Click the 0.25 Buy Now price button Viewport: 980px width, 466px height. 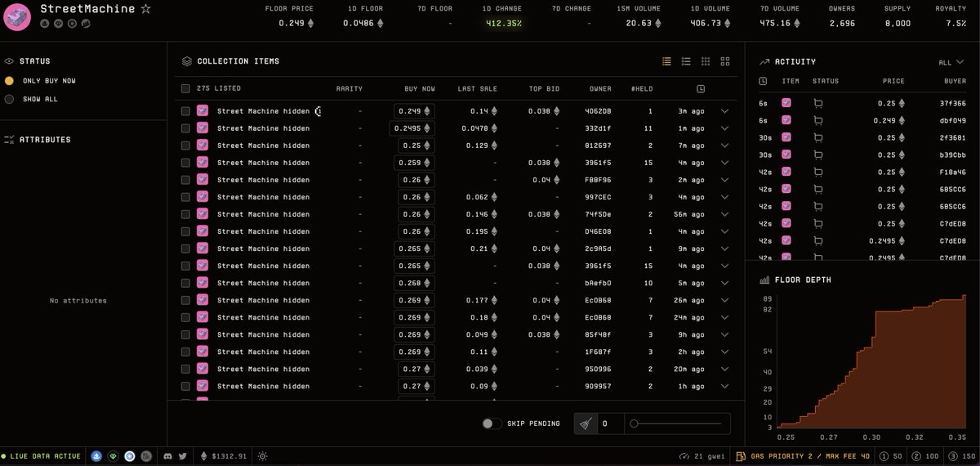(x=416, y=146)
